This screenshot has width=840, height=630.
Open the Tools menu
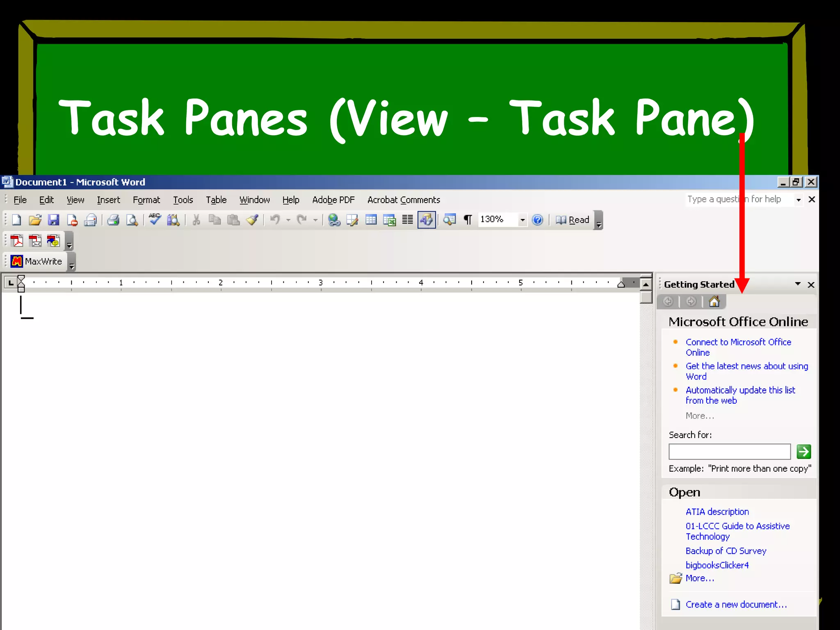pyautogui.click(x=183, y=200)
